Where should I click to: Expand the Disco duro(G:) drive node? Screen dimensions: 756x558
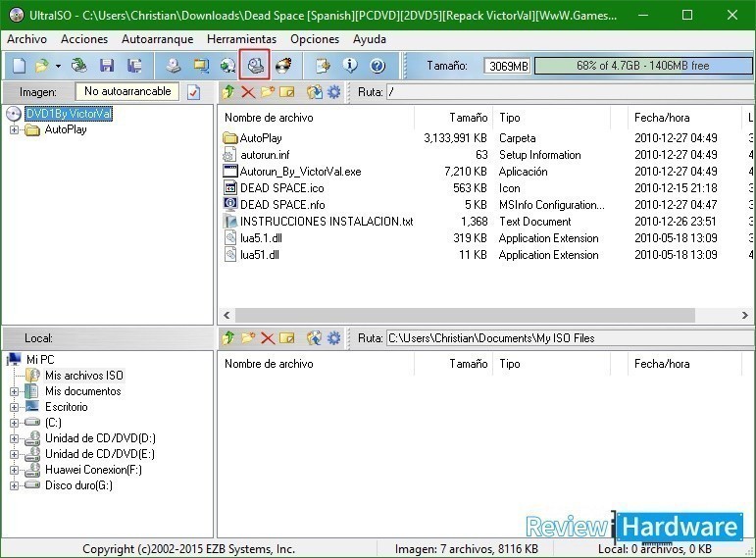(x=15, y=485)
